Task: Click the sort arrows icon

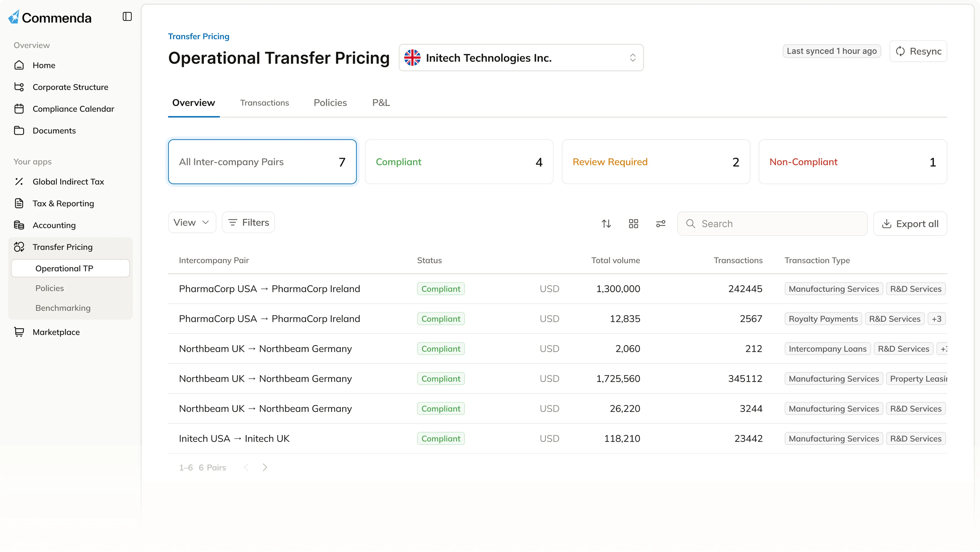Action: (606, 224)
